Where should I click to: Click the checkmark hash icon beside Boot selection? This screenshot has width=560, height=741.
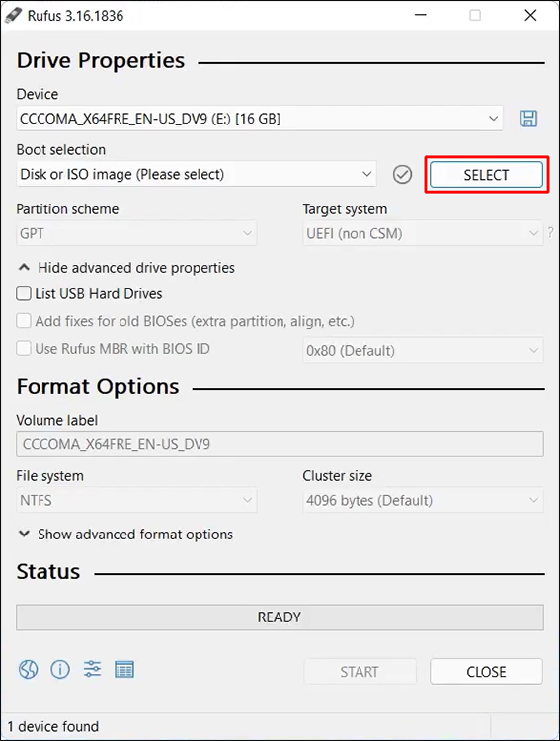pos(402,174)
